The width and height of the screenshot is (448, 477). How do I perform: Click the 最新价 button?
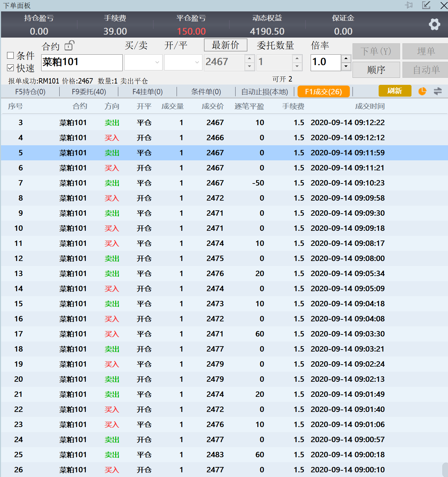tap(226, 45)
